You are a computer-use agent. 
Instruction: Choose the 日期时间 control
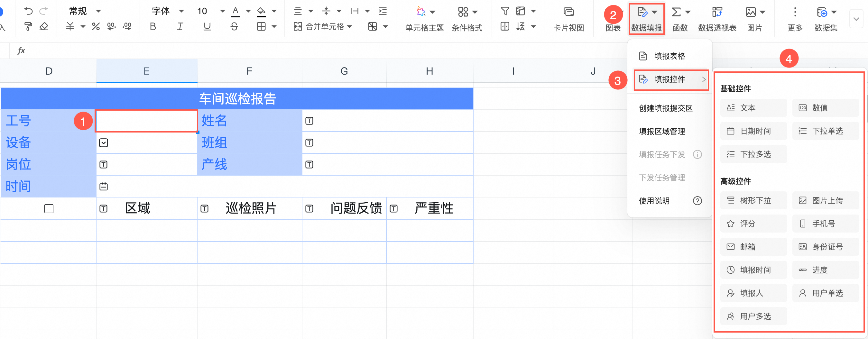pyautogui.click(x=753, y=131)
